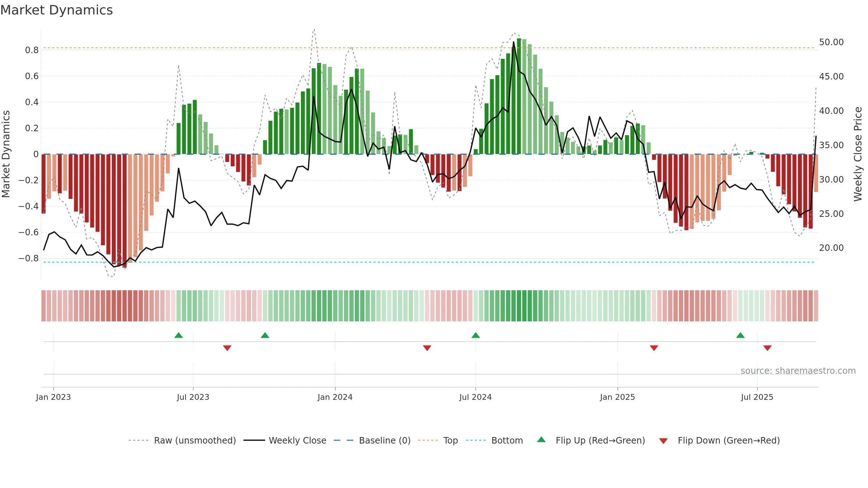Click the 45.00 price axis label

(x=831, y=77)
